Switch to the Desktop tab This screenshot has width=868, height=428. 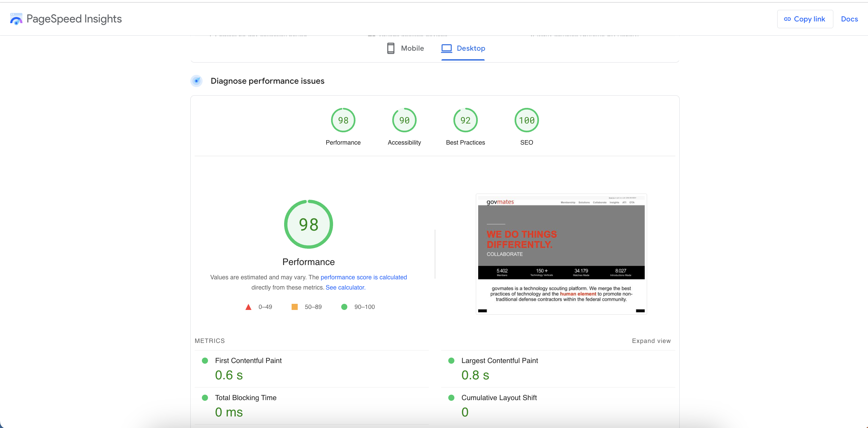pyautogui.click(x=463, y=48)
